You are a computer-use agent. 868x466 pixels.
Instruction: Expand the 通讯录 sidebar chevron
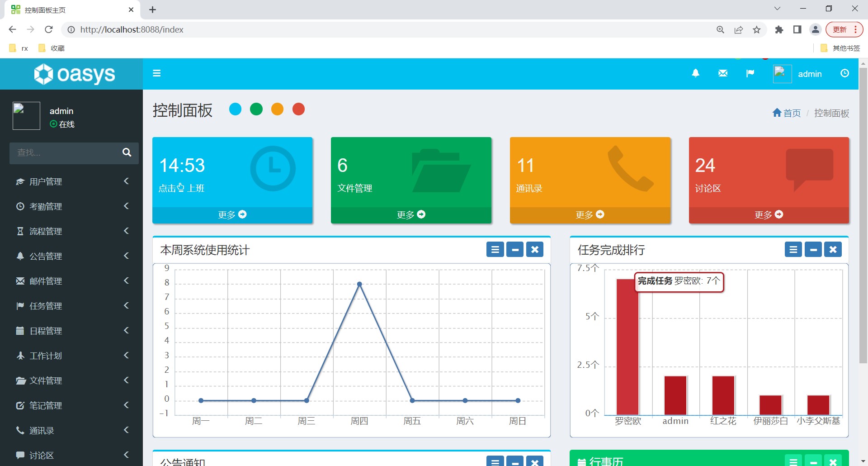click(x=126, y=430)
